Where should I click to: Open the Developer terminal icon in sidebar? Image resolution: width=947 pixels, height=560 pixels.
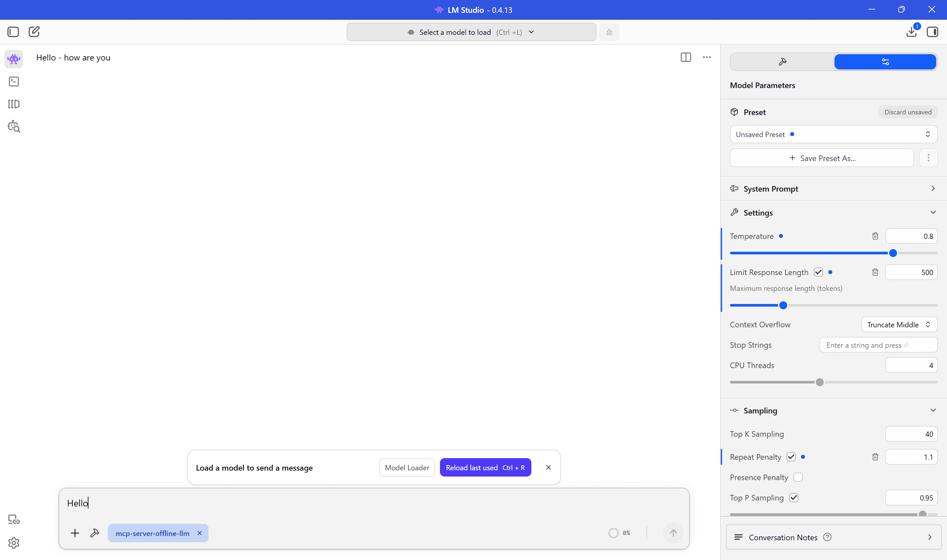[x=14, y=82]
